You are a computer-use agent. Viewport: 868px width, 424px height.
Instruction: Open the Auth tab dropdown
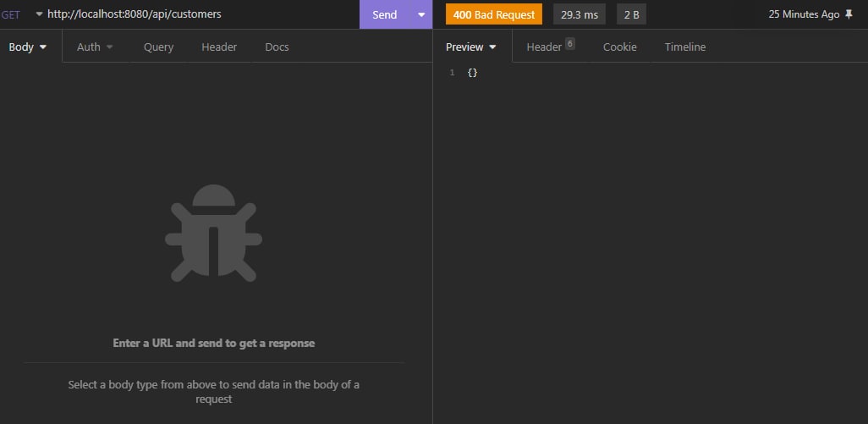(95, 47)
